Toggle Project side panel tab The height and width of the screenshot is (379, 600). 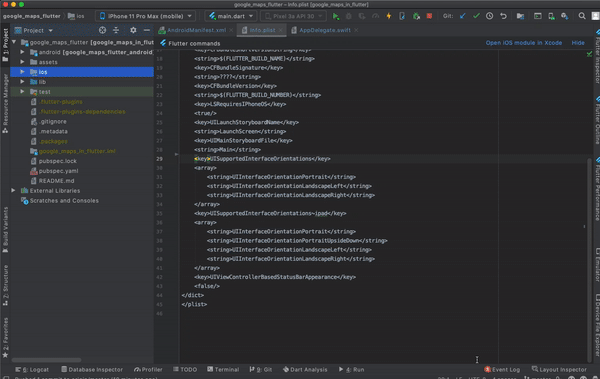pos(5,45)
